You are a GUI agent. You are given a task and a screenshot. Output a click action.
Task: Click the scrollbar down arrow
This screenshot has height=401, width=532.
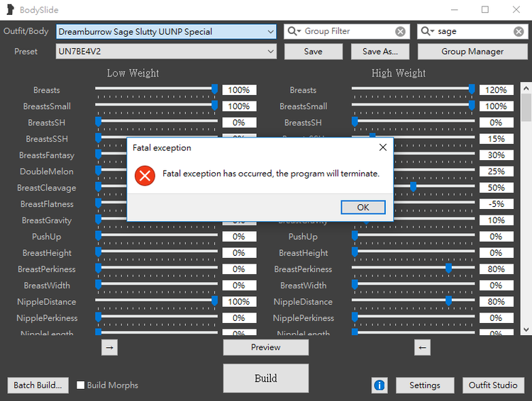[x=526, y=329]
